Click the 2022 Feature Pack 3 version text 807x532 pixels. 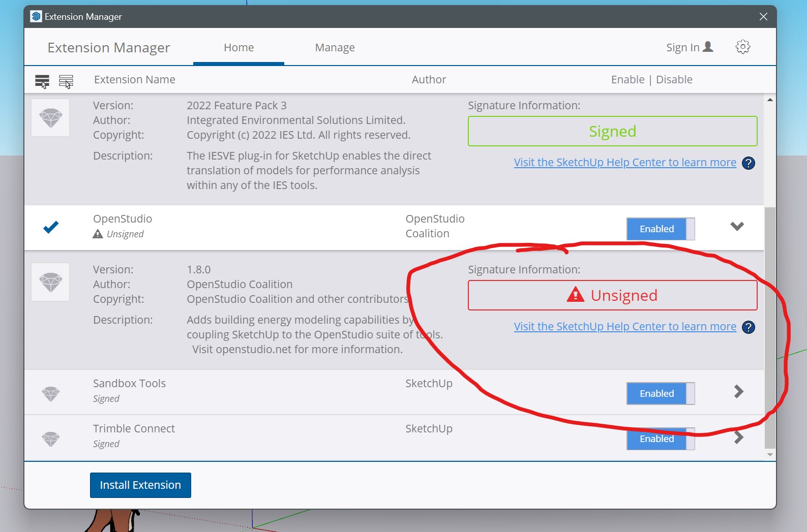pos(236,105)
